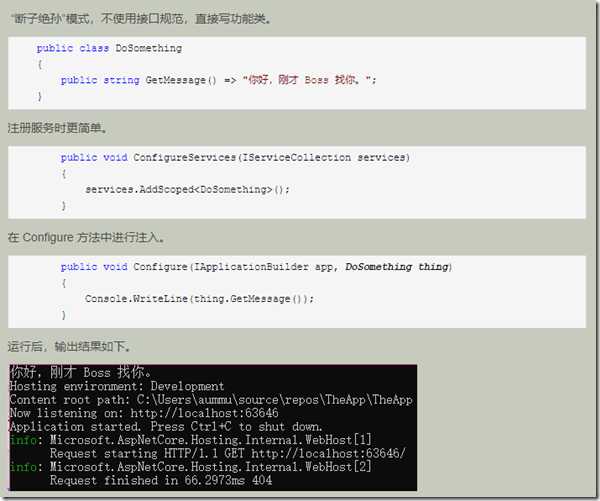
Task: Click 'Request finished in 66.2973ms 404' line
Action: click(x=161, y=480)
